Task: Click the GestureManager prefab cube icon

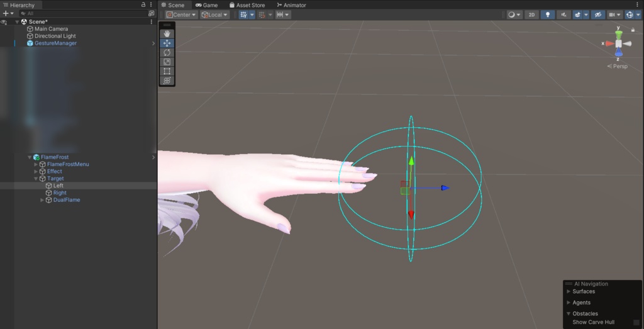Action: point(30,43)
